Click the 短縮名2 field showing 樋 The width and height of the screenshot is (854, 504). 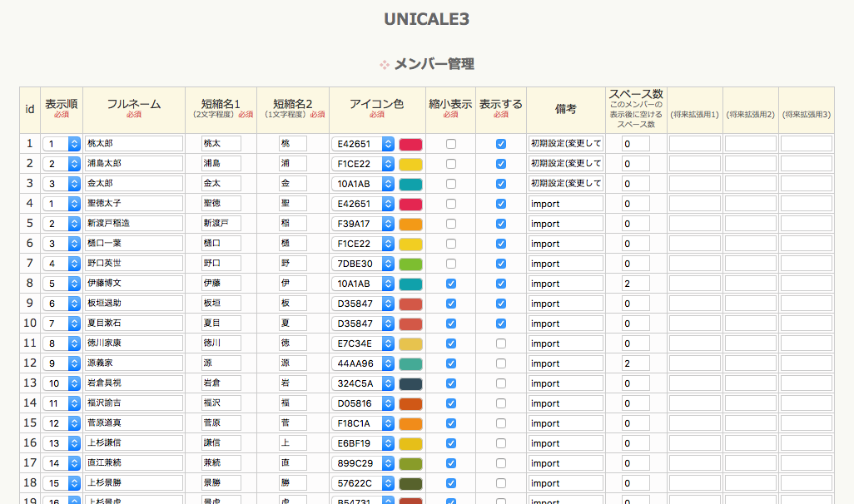point(293,244)
